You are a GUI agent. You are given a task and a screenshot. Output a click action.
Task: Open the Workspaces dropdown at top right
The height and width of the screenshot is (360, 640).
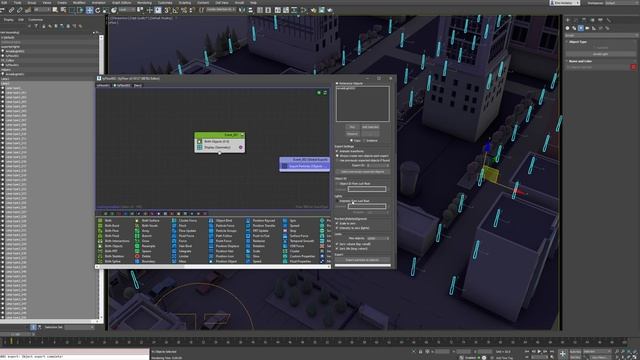[621, 3]
